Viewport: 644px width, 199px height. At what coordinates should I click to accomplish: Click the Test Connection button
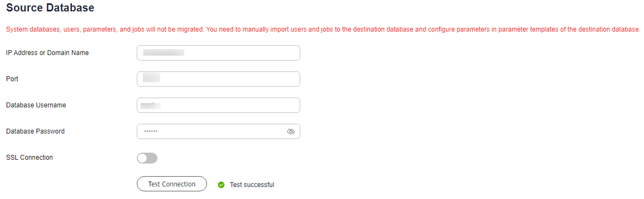172,184
